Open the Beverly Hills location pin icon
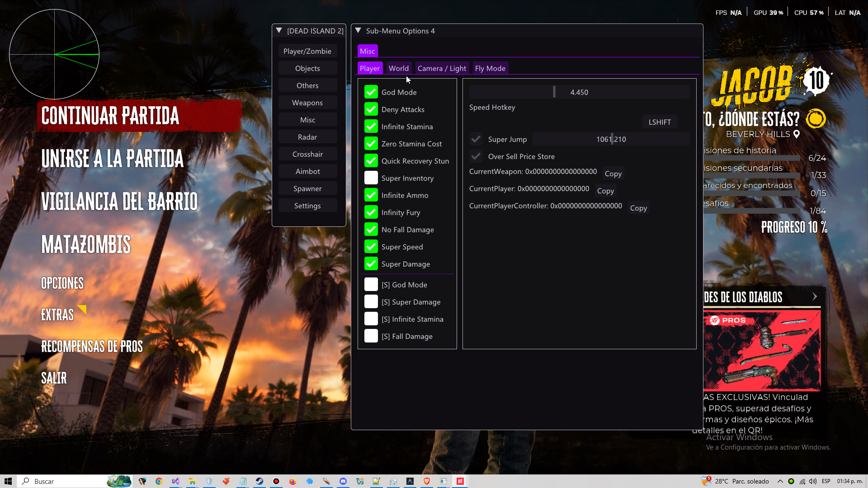Screen dimensions: 868x488 pyautogui.click(x=796, y=134)
